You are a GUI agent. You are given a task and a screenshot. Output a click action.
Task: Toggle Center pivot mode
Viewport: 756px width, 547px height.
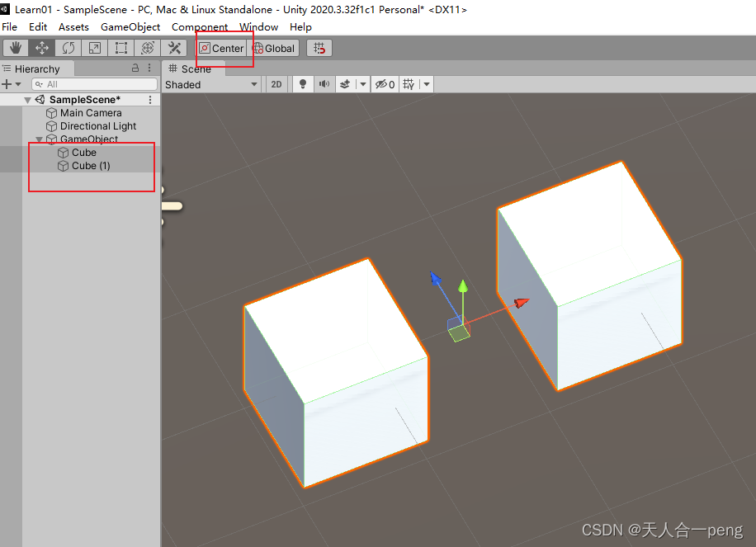(x=222, y=48)
